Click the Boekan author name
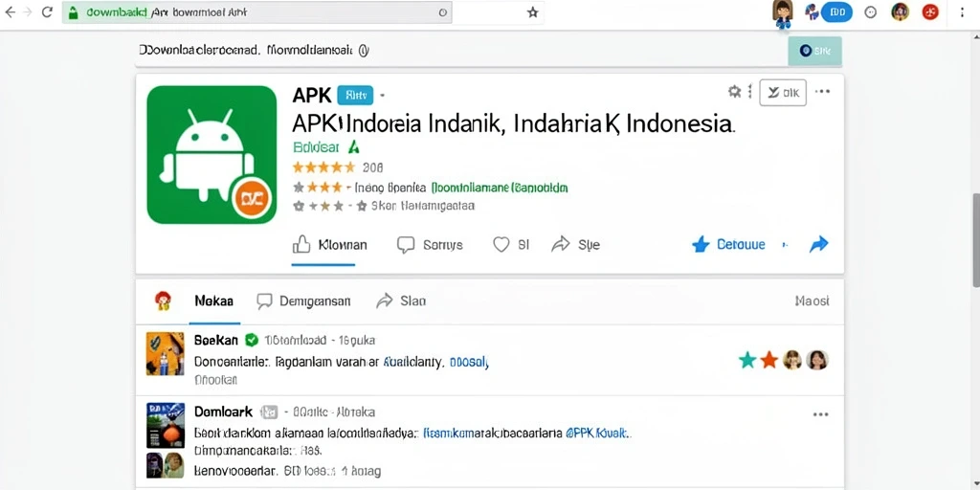This screenshot has height=490, width=980. tap(216, 340)
